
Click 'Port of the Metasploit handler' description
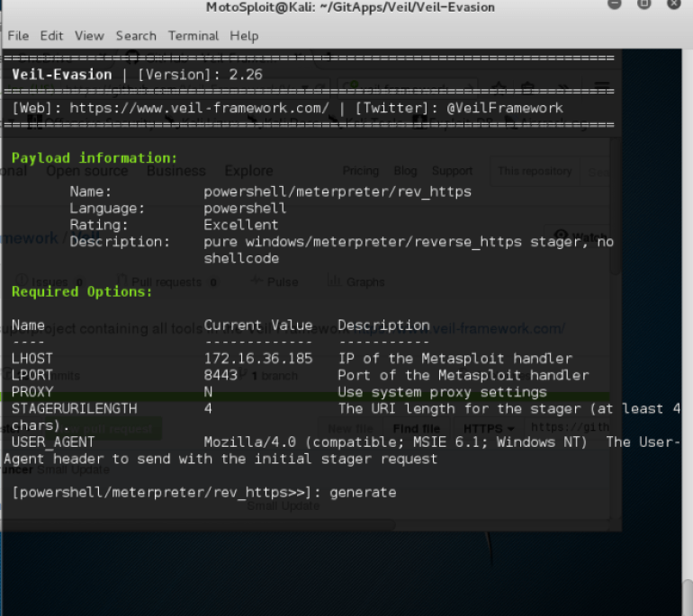[463, 375]
